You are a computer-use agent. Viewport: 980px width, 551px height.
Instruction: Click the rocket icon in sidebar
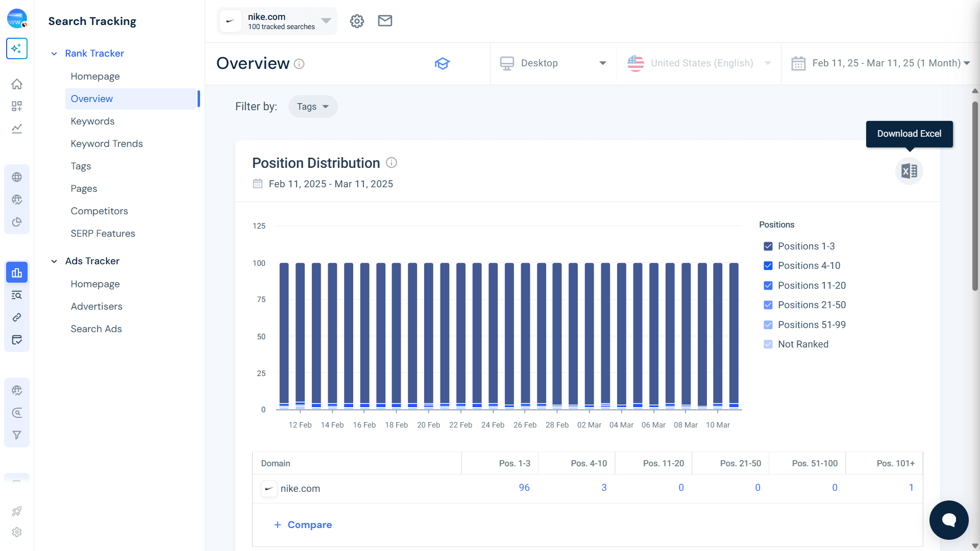tap(17, 511)
